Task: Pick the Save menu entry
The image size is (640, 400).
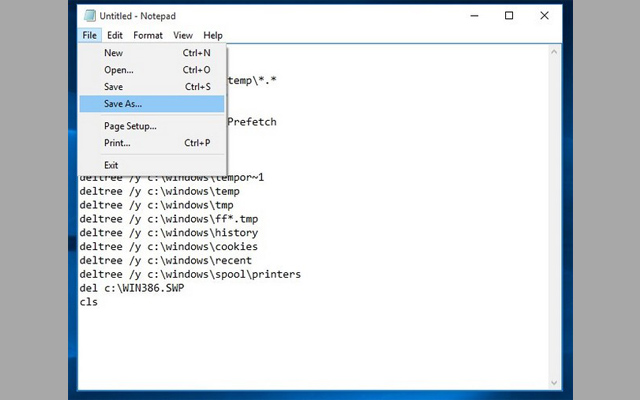Action: [114, 87]
